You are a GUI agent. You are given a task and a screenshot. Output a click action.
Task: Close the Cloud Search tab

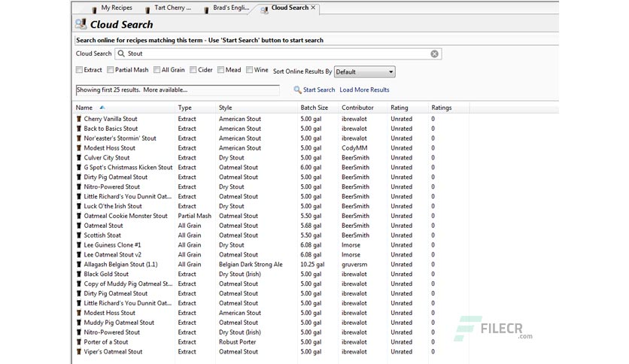coord(313,8)
